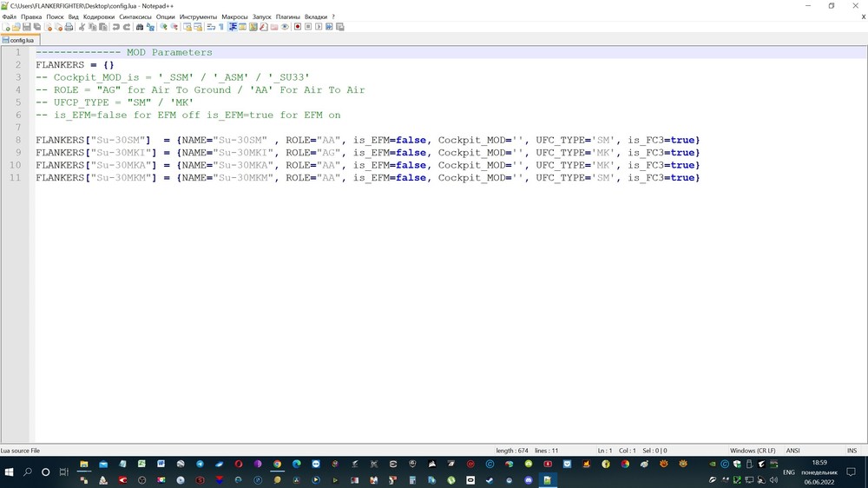Screen dimensions: 868x488
Task: Open the notification center icon
Action: coord(852,472)
